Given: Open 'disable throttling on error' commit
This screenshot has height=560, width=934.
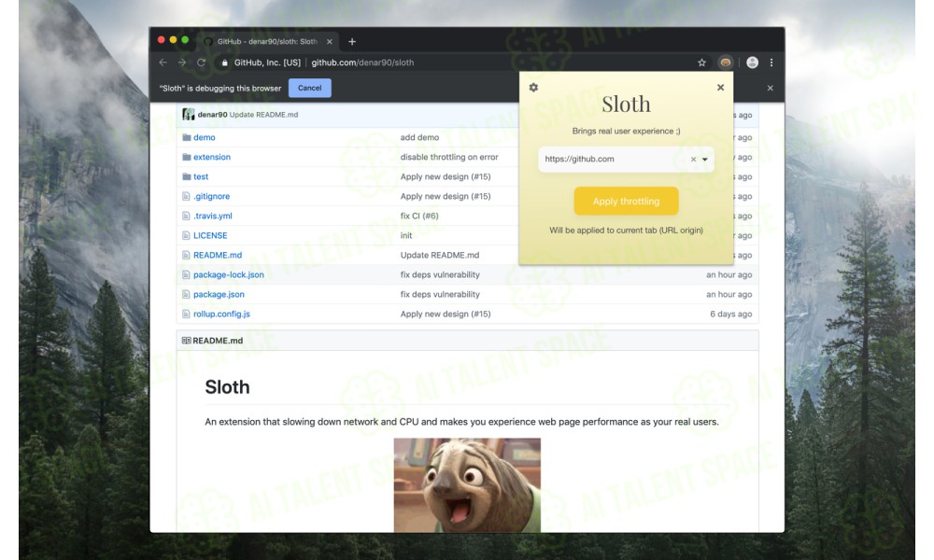Looking at the screenshot, I should point(449,157).
